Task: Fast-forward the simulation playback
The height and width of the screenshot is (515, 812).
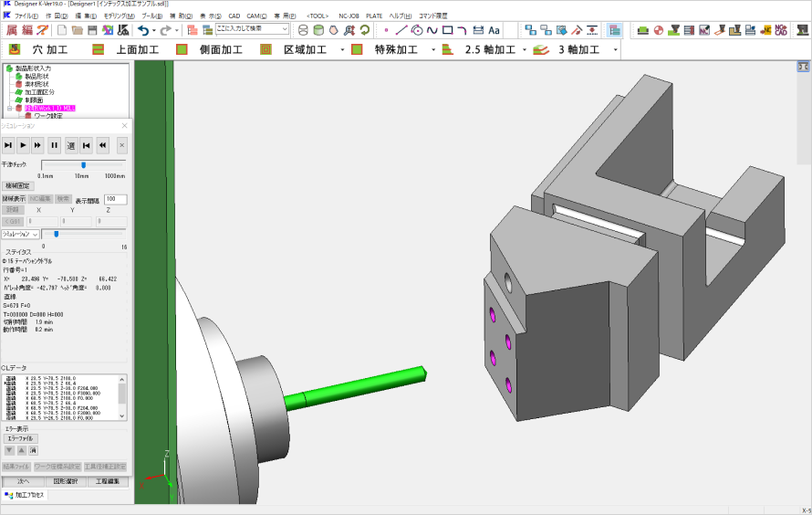Action: pos(37,145)
